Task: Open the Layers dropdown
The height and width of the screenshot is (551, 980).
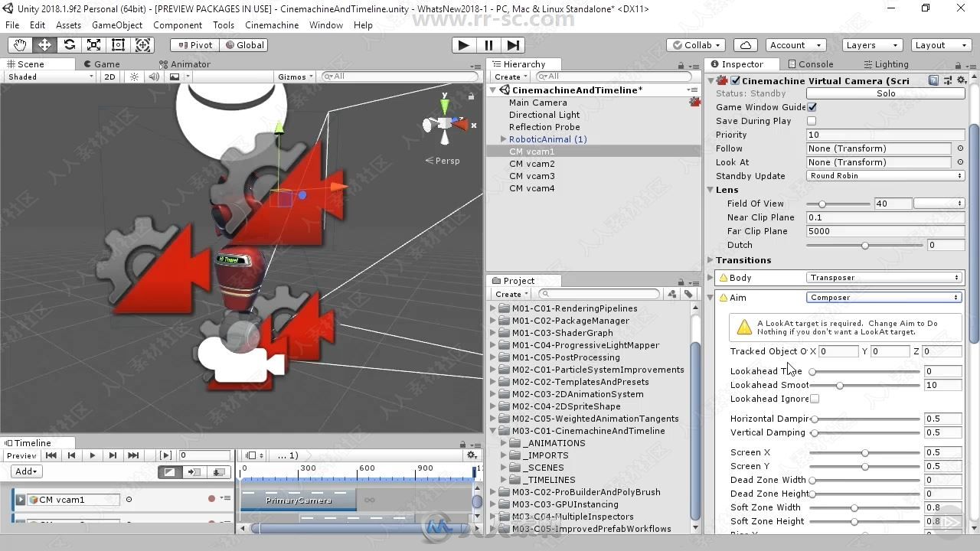Action: (x=871, y=45)
